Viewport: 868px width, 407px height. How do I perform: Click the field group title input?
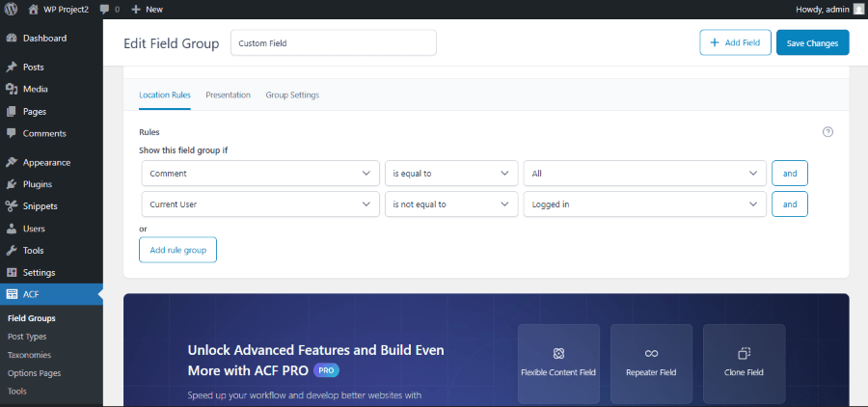click(333, 43)
